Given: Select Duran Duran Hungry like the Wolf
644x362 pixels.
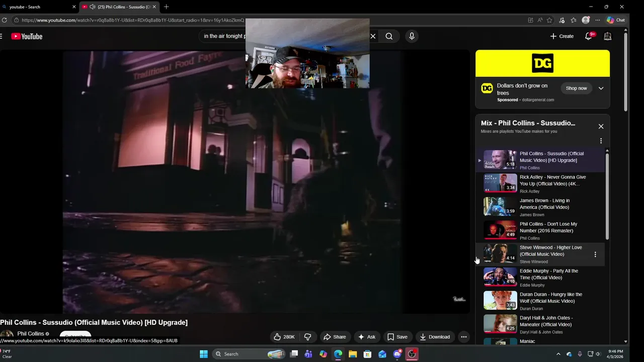Looking at the screenshot, I should (x=540, y=301).
